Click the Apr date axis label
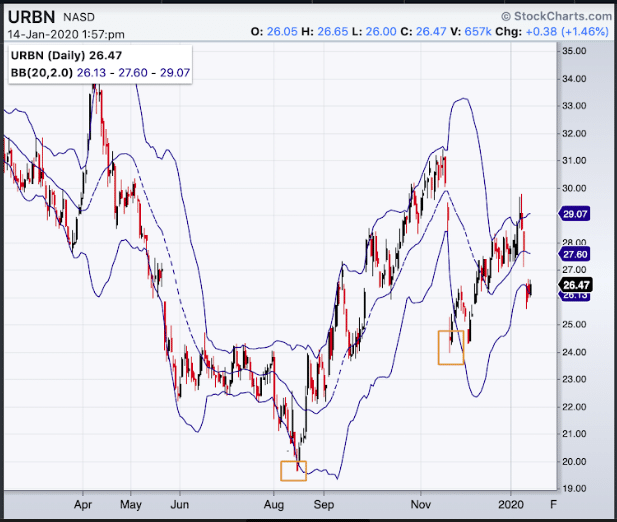617x522 pixels. (83, 505)
